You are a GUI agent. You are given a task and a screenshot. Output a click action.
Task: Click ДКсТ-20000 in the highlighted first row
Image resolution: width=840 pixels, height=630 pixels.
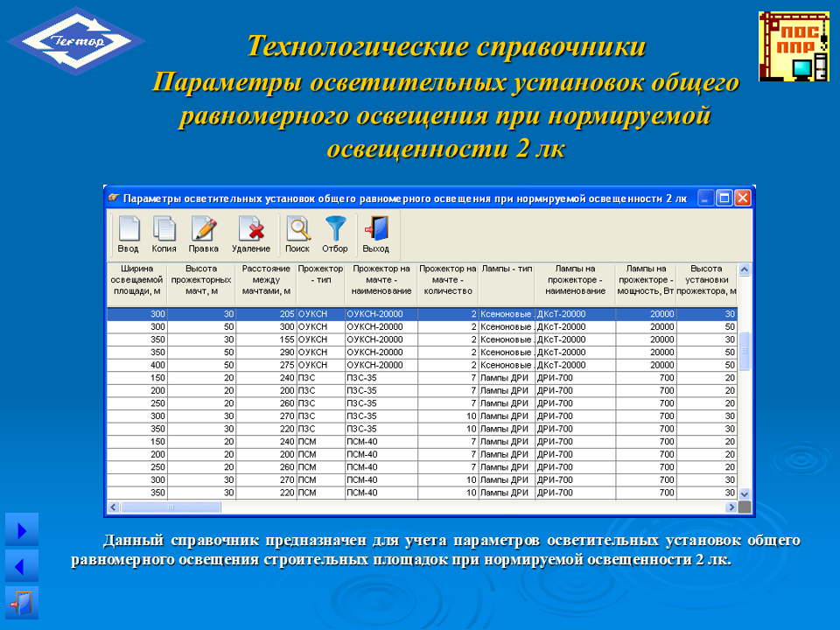pos(576,314)
